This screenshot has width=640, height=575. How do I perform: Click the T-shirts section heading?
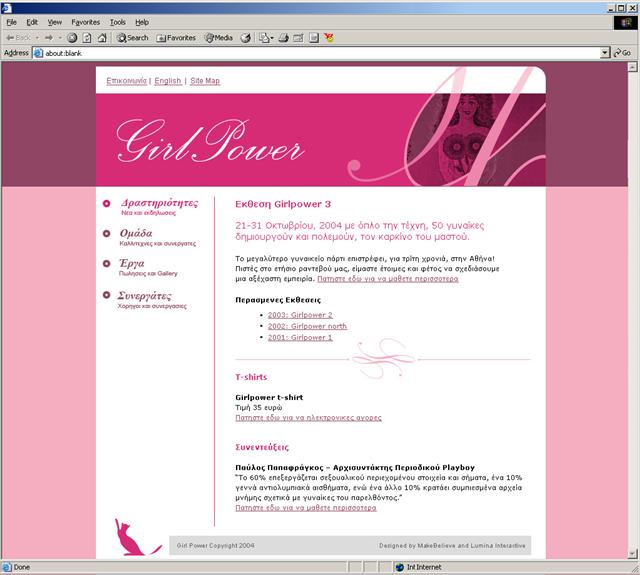click(x=251, y=377)
